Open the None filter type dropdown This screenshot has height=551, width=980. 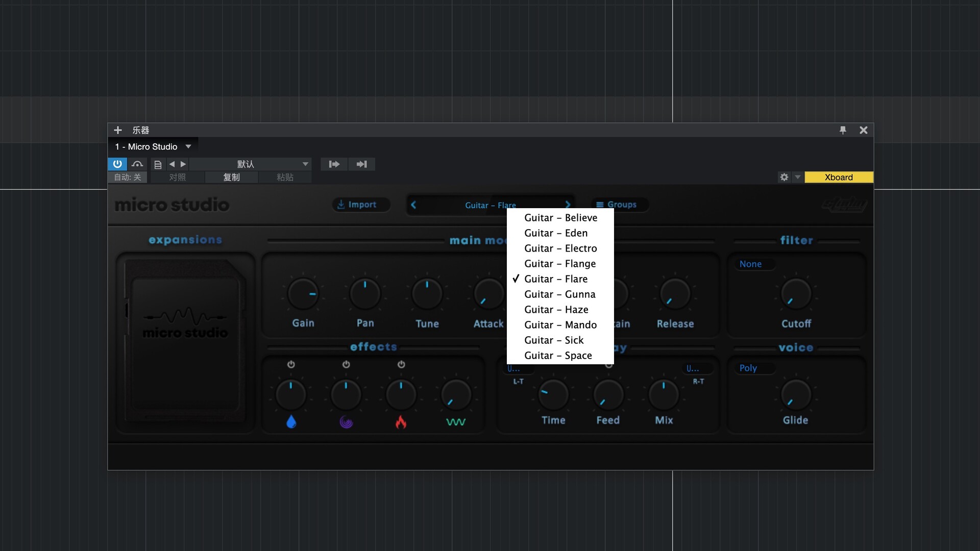tap(755, 264)
